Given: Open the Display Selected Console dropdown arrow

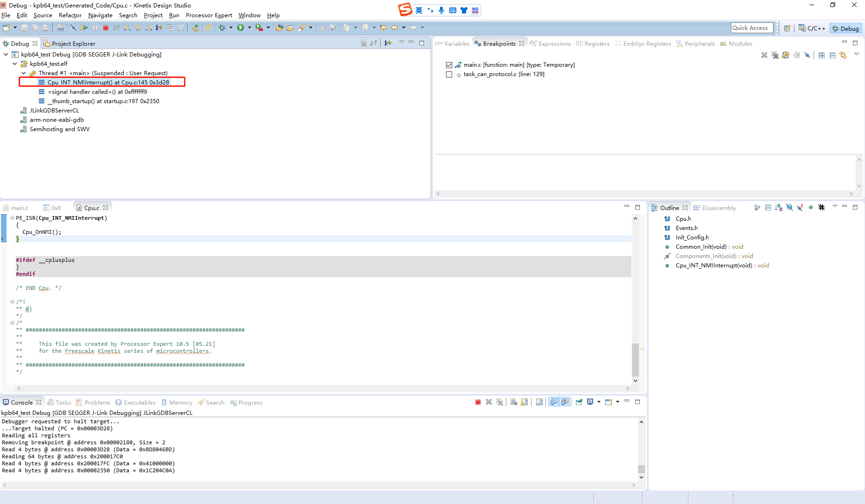Looking at the screenshot, I should click(599, 402).
